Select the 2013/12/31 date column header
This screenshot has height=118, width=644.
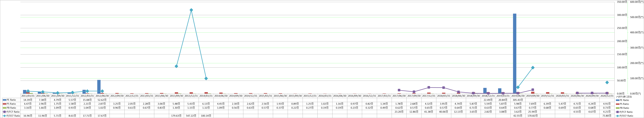click(x=191, y=96)
